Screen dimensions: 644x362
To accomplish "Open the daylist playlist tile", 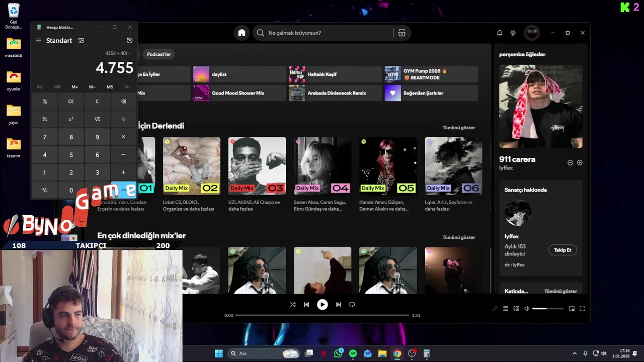I will [239, 74].
